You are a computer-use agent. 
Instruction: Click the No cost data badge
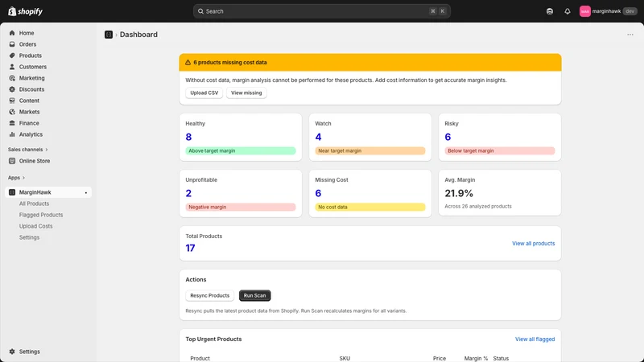coord(370,207)
